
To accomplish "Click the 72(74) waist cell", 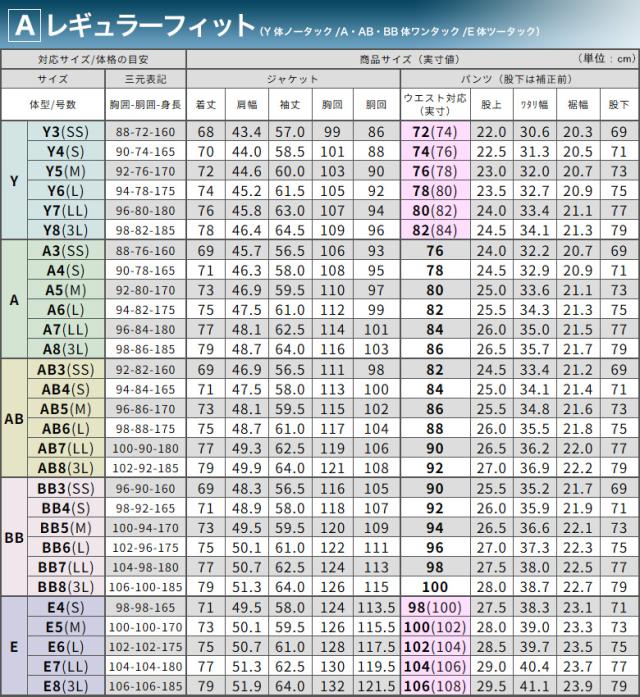I will coord(436,132).
